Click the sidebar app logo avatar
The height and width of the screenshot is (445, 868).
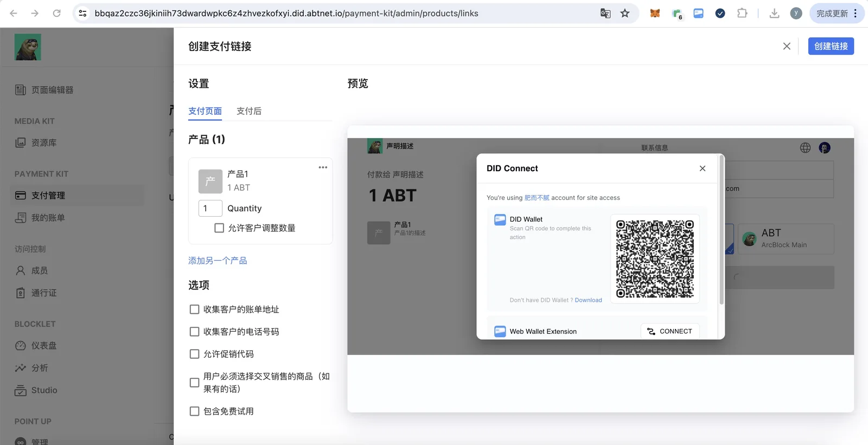[x=28, y=47]
